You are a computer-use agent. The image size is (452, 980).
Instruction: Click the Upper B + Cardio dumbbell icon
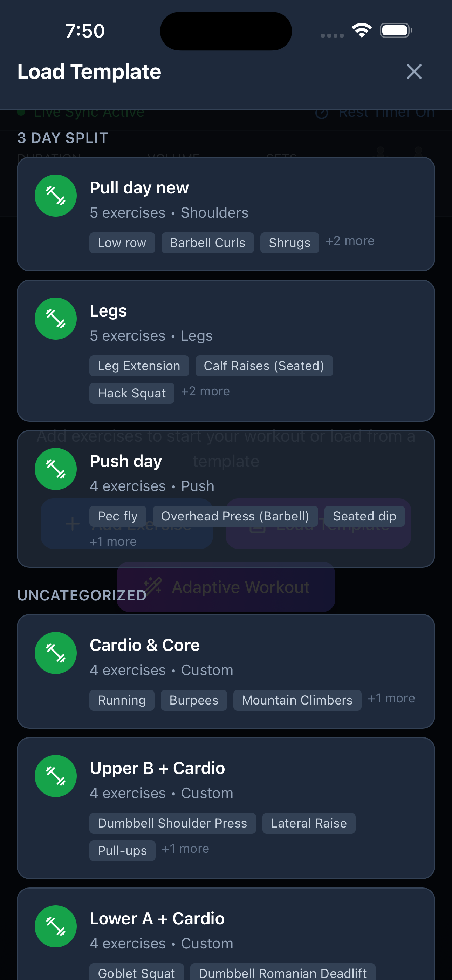56,776
